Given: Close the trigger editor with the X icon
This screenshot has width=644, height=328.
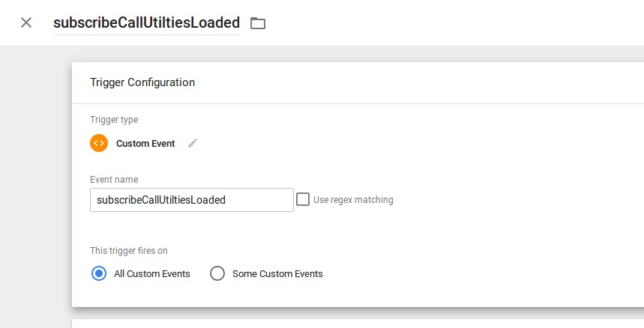Looking at the screenshot, I should coord(26,22).
